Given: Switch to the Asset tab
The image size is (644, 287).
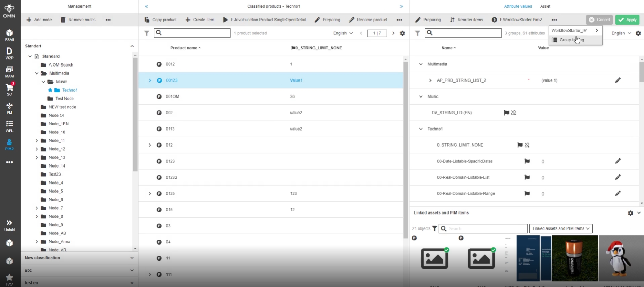Looking at the screenshot, I should pyautogui.click(x=545, y=6).
